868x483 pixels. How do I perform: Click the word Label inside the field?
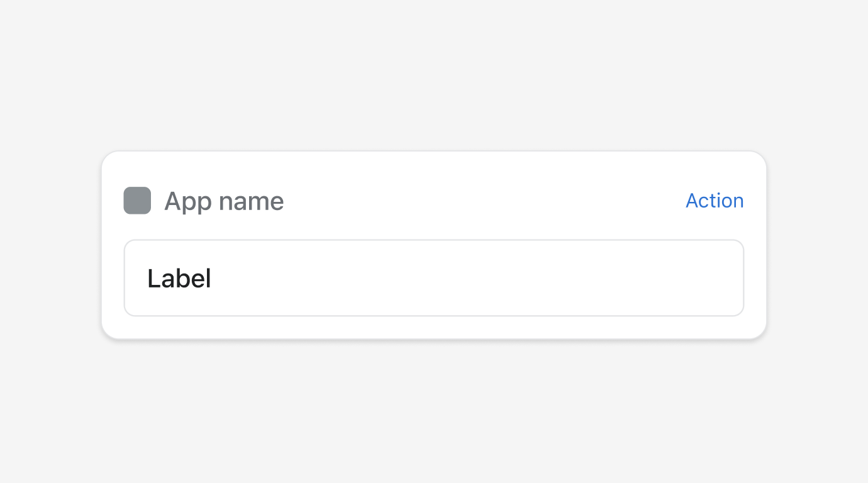(x=179, y=279)
